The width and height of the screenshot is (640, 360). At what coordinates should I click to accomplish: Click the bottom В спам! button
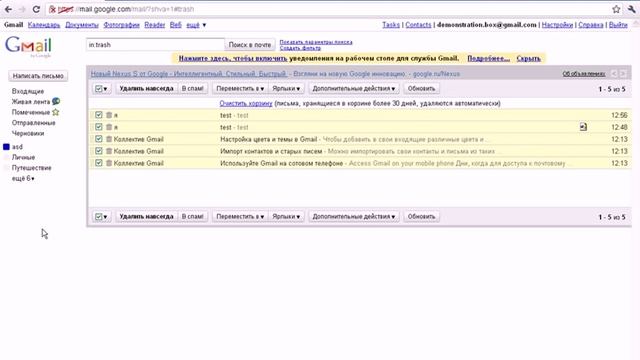[193, 216]
